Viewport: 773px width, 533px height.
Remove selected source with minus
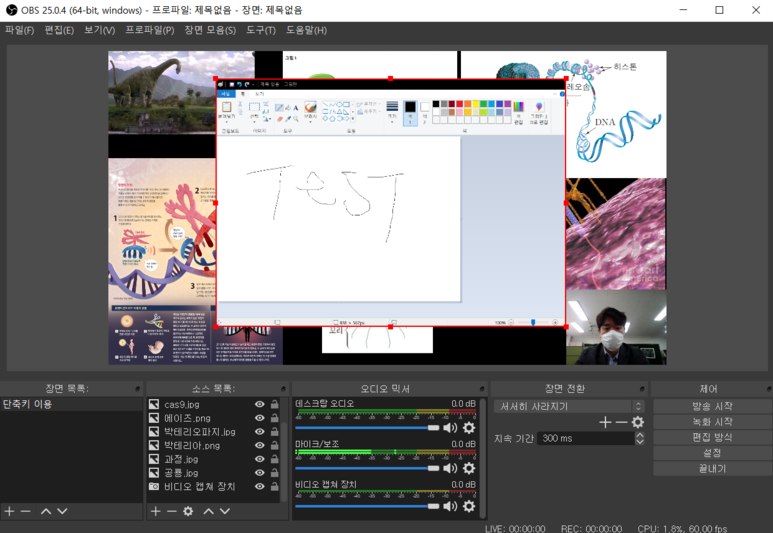click(x=172, y=511)
